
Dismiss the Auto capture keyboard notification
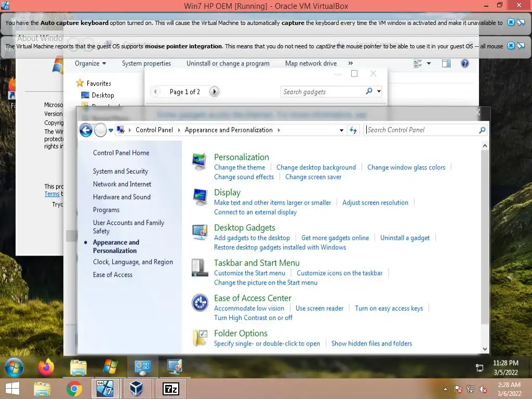tap(511, 22)
